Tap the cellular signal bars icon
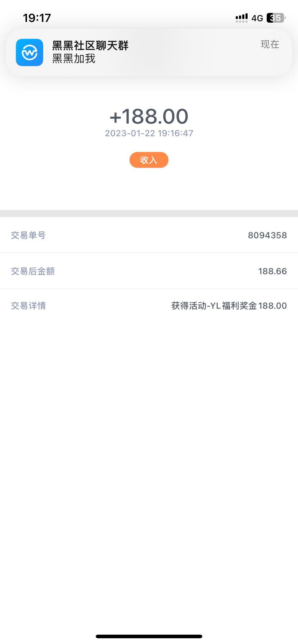The height and width of the screenshot is (644, 298). pyautogui.click(x=241, y=18)
